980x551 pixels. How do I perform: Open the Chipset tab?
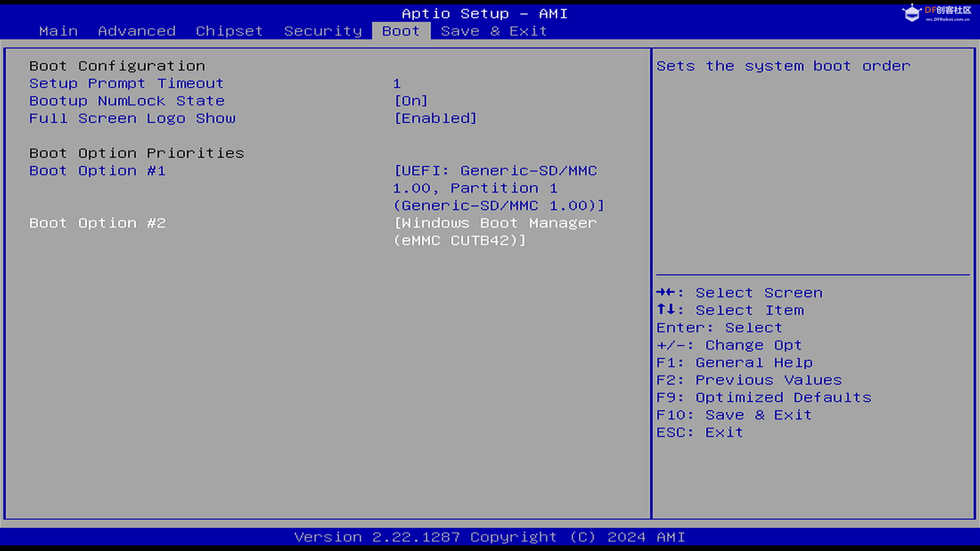click(x=229, y=31)
